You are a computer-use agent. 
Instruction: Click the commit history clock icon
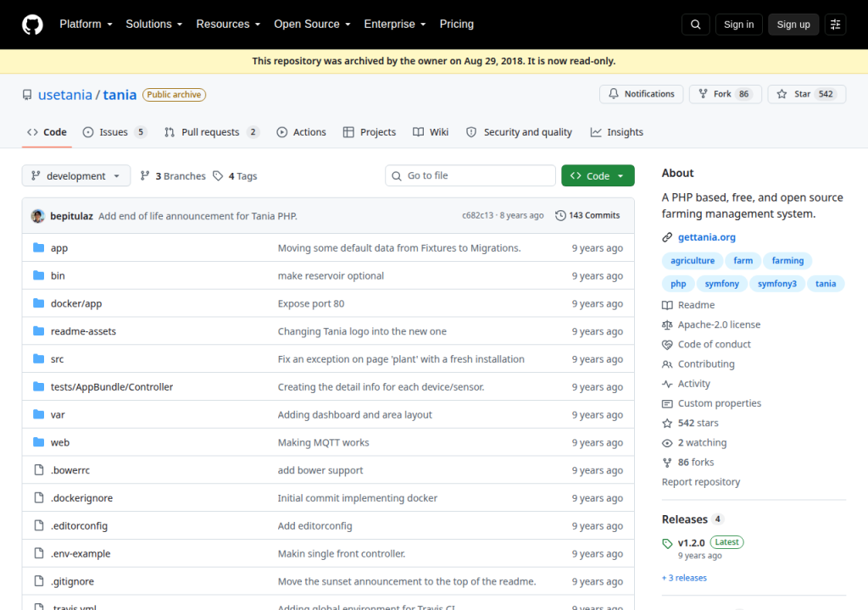(x=560, y=215)
